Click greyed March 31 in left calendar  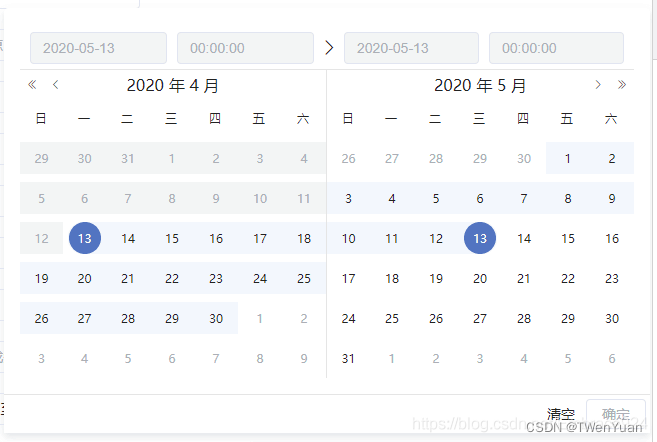(x=128, y=158)
